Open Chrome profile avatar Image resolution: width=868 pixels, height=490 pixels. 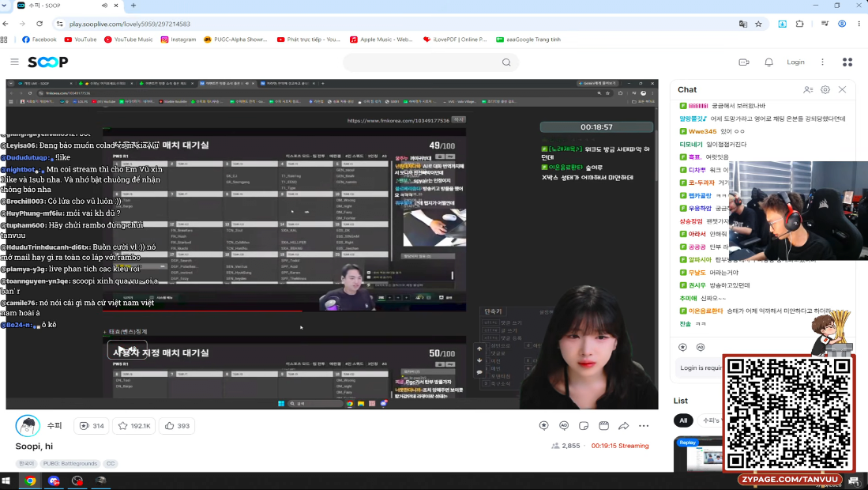(x=842, y=24)
